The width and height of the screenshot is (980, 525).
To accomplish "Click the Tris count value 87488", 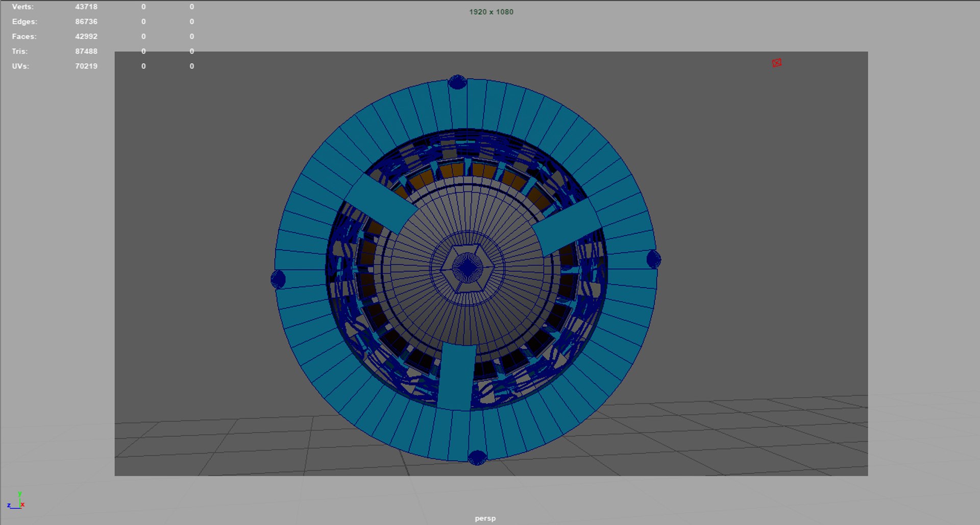I will [86, 51].
